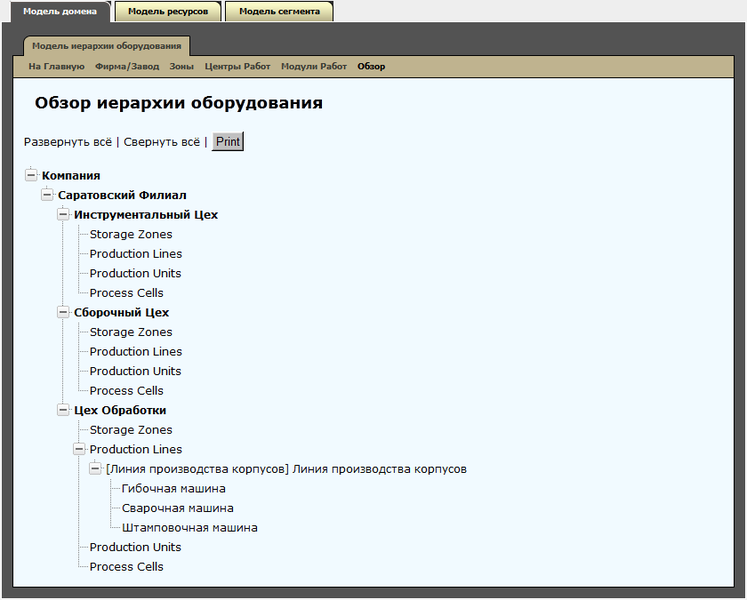This screenshot has height=600, width=747.
Task: Select the Сварочная машина item
Action: pyautogui.click(x=178, y=508)
